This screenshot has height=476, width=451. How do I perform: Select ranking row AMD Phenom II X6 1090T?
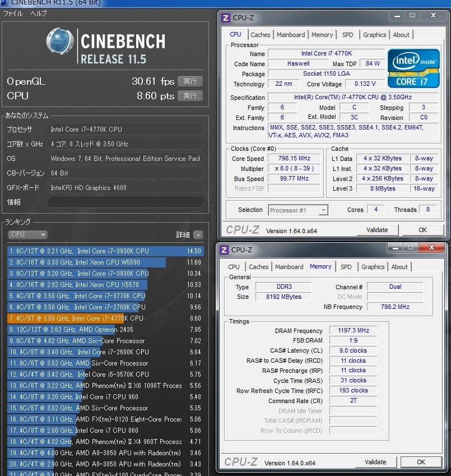(105, 386)
